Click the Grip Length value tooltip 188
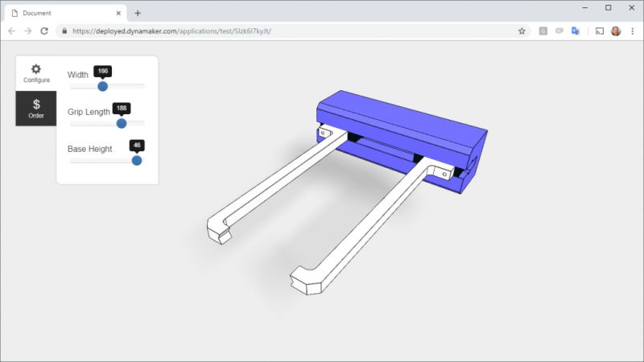The image size is (644, 362). 122,108
